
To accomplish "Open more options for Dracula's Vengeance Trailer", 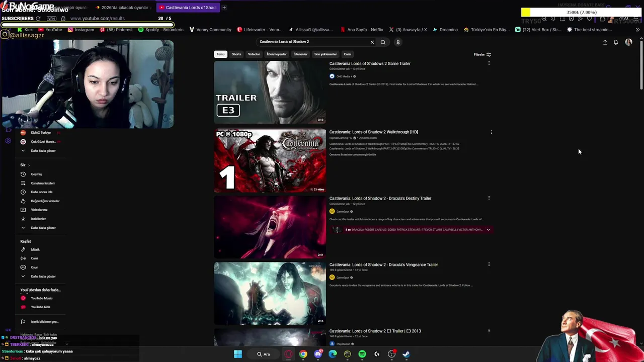I will 489,264.
